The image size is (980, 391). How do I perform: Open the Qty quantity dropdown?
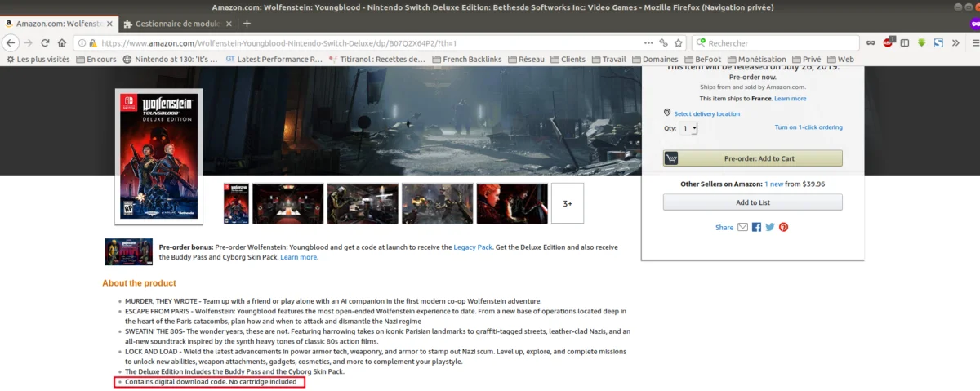tap(689, 128)
